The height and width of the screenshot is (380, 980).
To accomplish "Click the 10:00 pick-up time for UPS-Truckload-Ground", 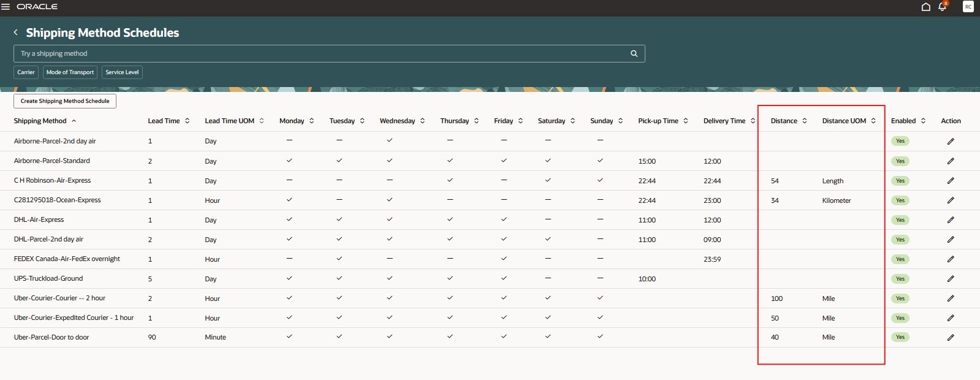I will 647,279.
